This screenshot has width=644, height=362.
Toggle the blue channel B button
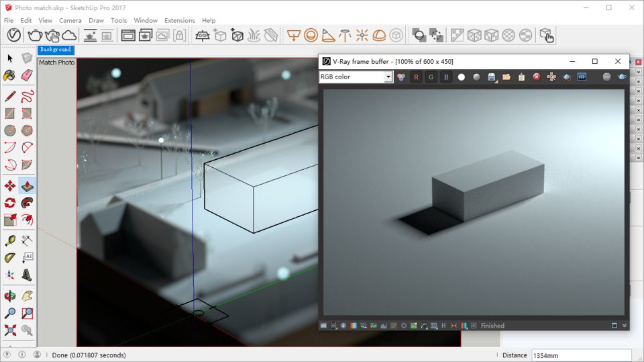446,77
